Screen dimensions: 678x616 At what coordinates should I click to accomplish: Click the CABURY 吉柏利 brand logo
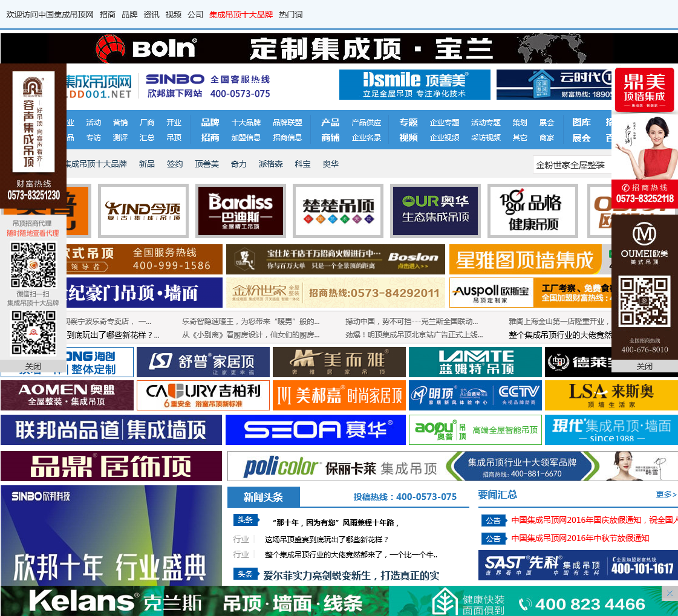tap(203, 395)
